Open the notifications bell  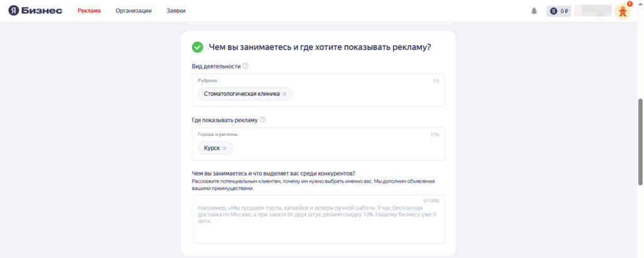[534, 11]
